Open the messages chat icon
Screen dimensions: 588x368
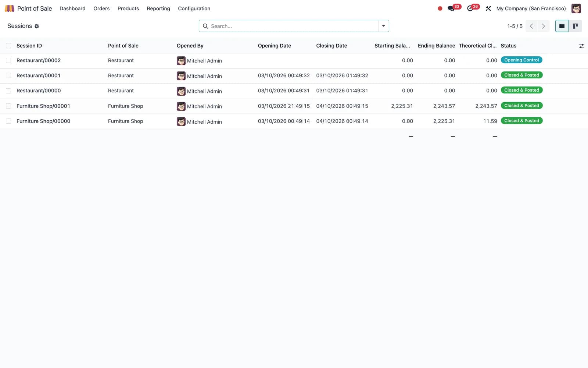(451, 8)
